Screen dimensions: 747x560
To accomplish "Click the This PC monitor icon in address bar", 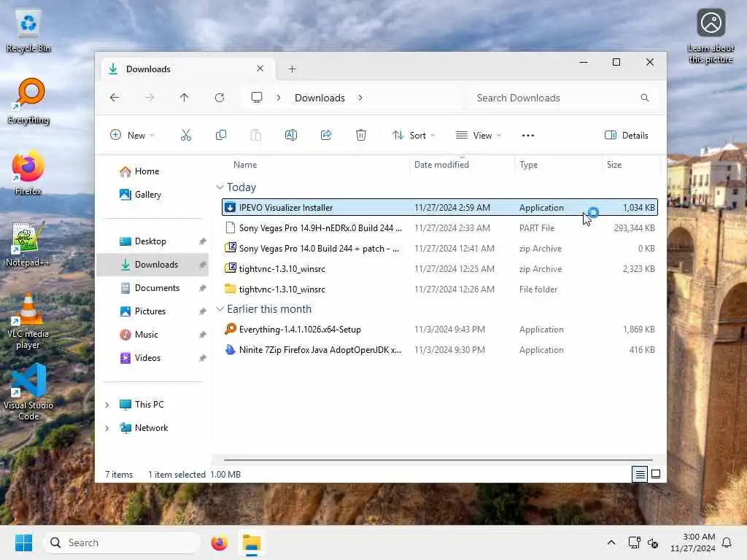I will [257, 98].
